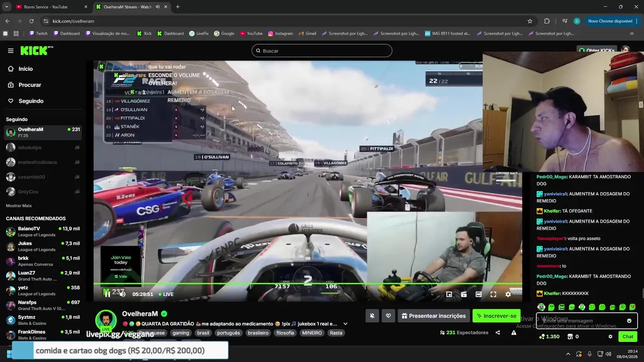Image resolution: width=644 pixels, height=362 pixels.
Task: Reload the current page
Action: [31, 21]
